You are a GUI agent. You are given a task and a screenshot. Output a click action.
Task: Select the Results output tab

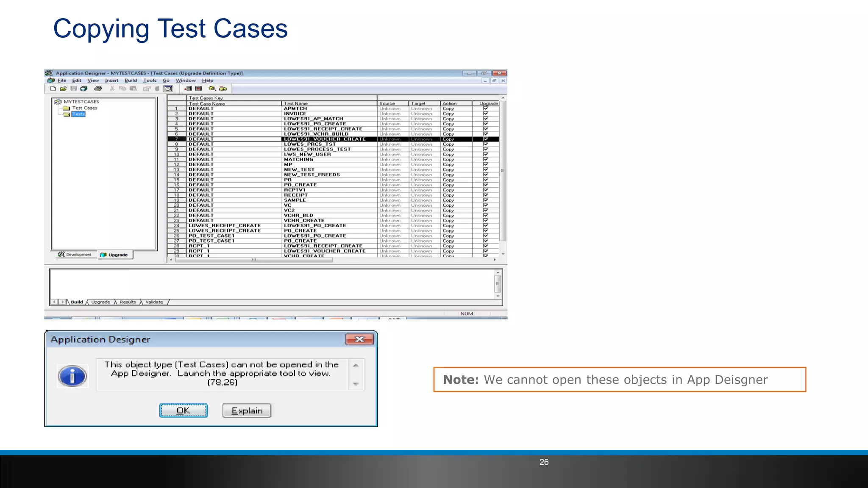pos(128,302)
